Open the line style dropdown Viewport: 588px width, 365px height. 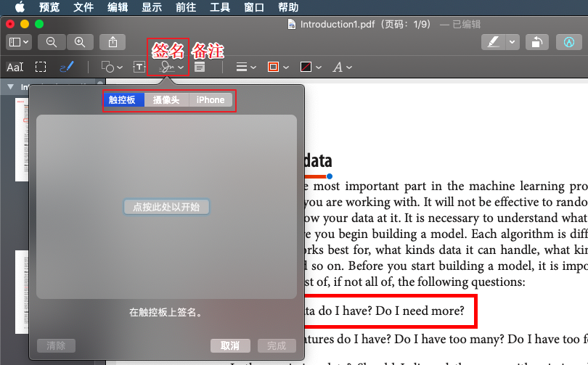coord(247,67)
